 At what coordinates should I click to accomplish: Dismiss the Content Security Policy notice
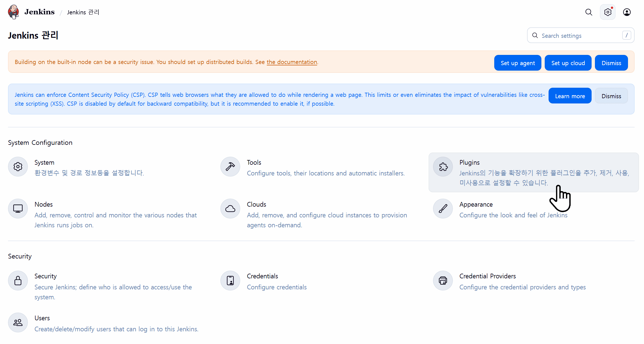pyautogui.click(x=611, y=96)
